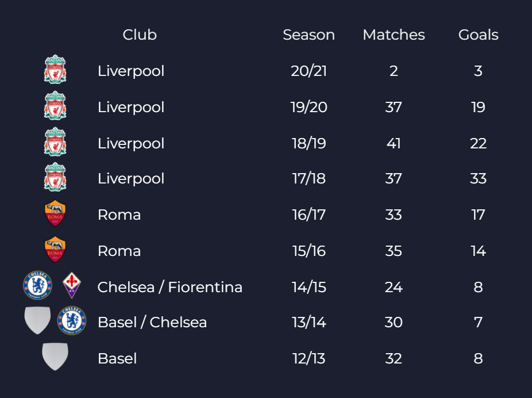
Task: Open the Basel / Chelsea club name
Action: pyautogui.click(x=152, y=322)
